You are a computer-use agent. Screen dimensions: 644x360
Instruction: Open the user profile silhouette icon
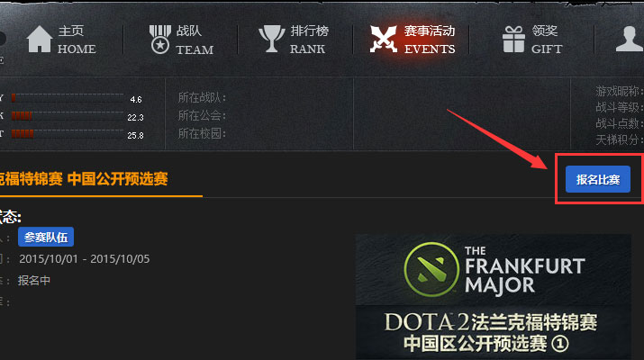(x=629, y=39)
